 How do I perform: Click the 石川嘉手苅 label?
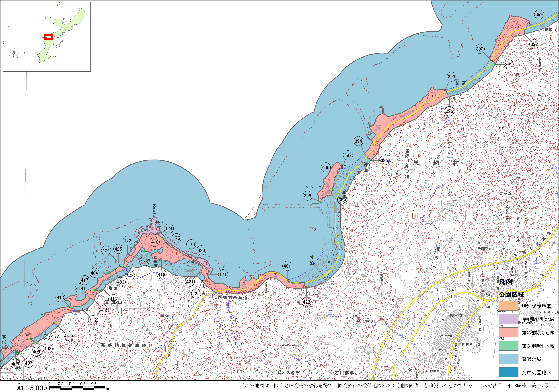coord(347,373)
